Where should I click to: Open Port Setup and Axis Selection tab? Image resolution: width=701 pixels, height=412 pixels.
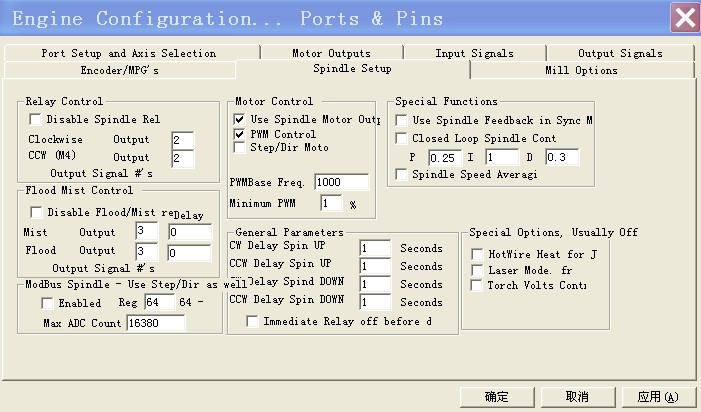128,53
